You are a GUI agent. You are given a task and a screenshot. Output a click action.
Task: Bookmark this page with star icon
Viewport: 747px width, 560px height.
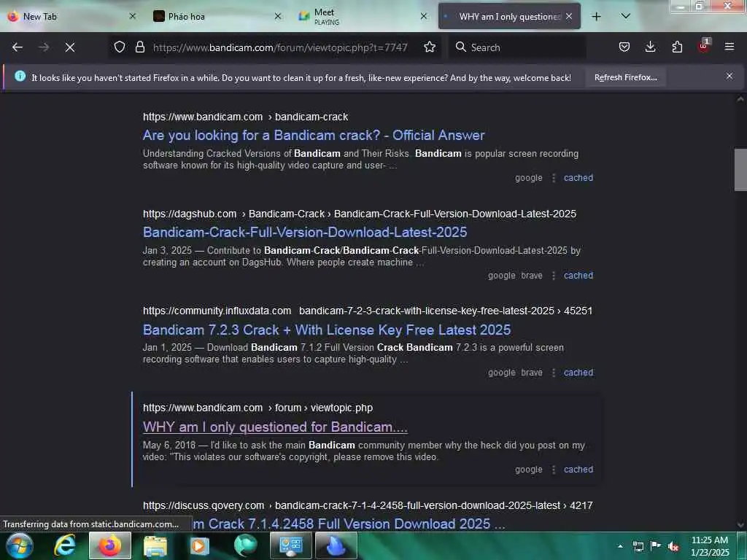pos(429,47)
